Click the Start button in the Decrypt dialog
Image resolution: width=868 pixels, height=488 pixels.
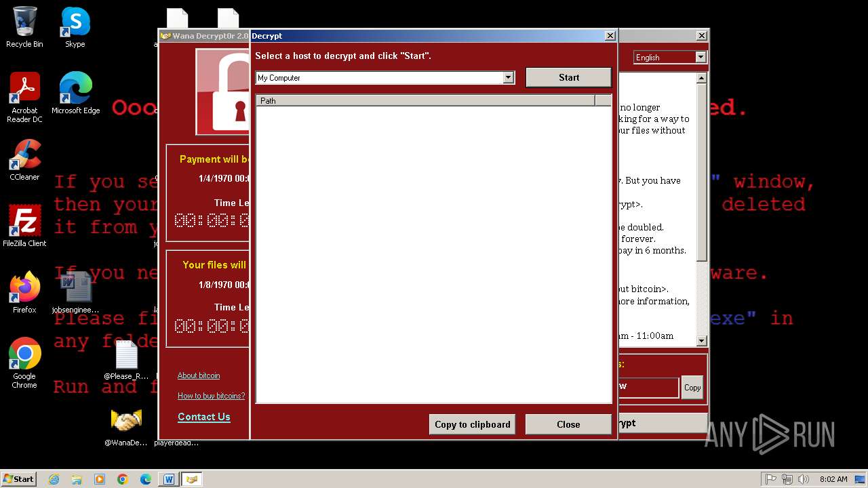568,77
